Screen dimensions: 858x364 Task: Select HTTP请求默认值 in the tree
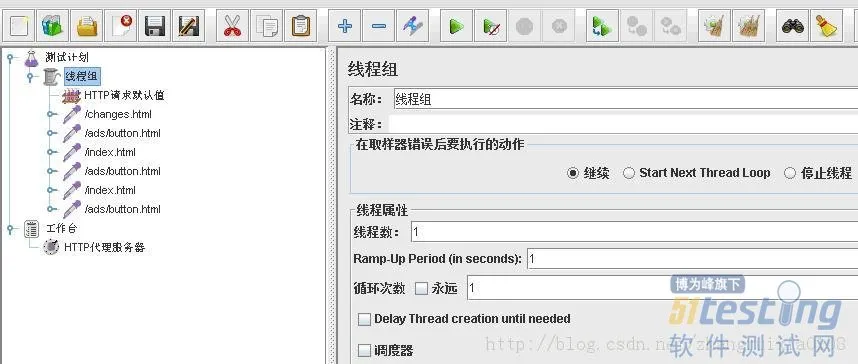pyautogui.click(x=124, y=96)
